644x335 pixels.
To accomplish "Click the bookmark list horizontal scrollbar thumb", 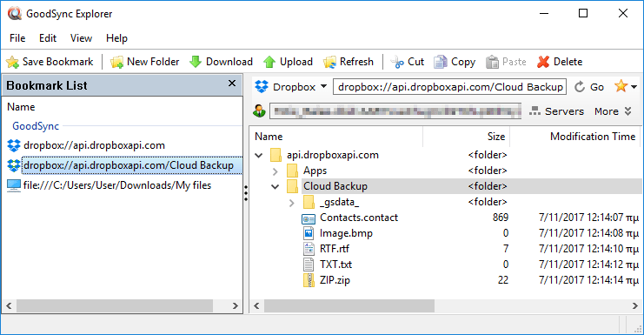I will [115, 305].
